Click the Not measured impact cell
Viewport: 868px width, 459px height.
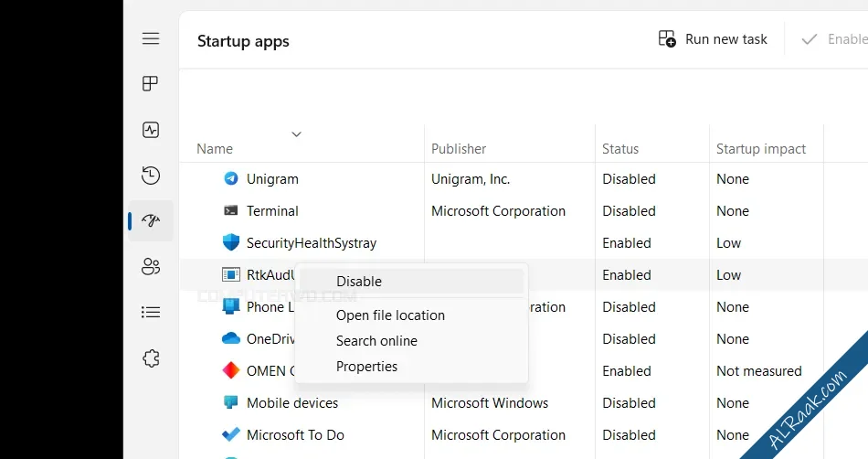[x=759, y=371]
